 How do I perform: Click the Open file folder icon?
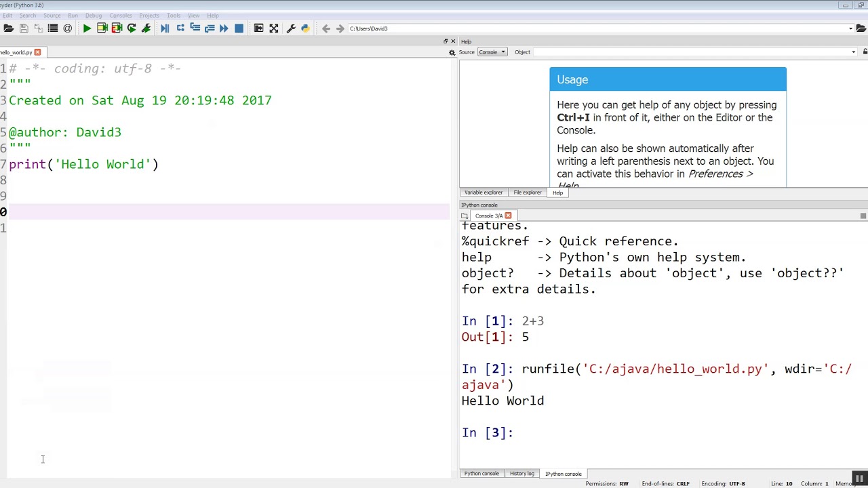pyautogui.click(x=9, y=28)
